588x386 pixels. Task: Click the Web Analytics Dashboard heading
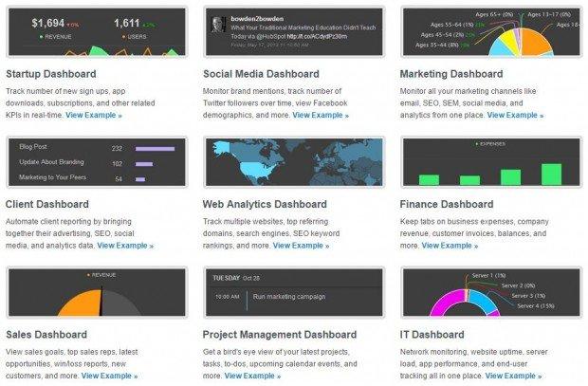[265, 204]
